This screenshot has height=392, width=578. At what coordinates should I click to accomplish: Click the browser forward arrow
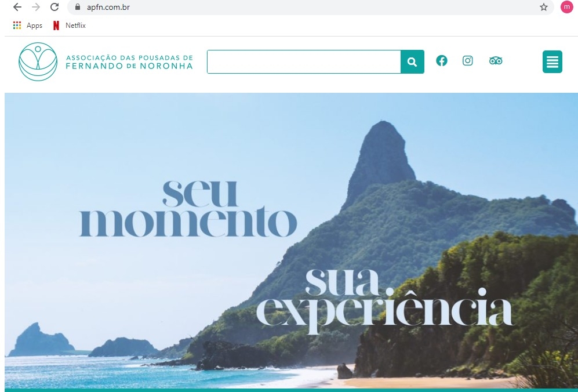(36, 7)
